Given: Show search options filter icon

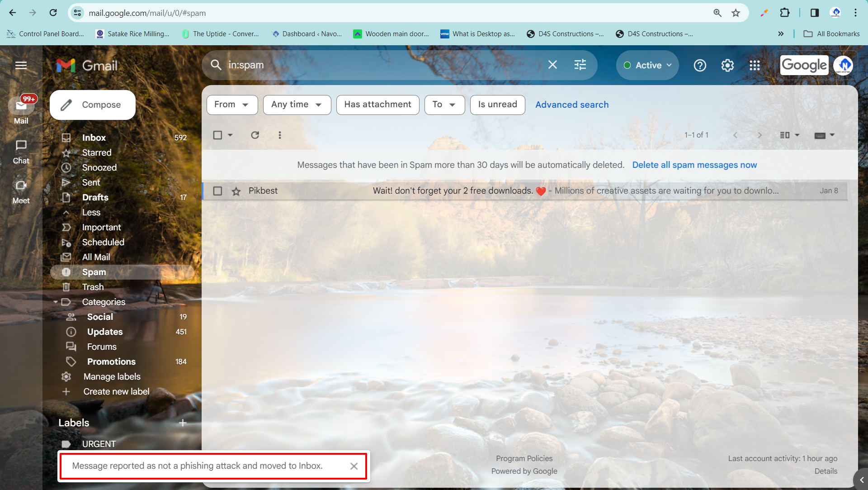Looking at the screenshot, I should point(580,65).
